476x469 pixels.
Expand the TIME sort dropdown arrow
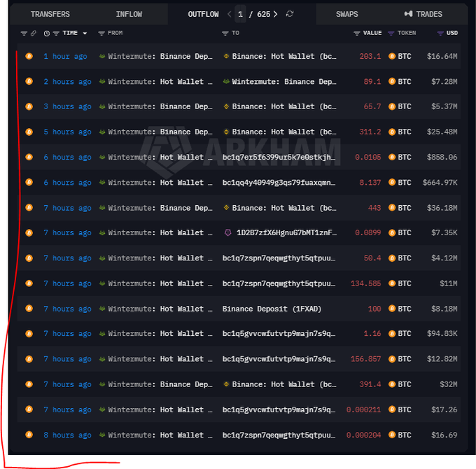click(85, 34)
